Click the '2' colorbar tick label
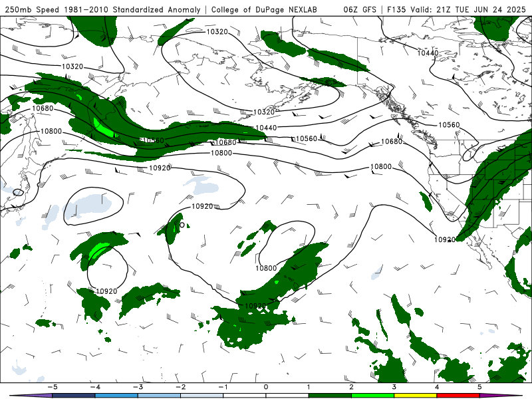This screenshot has height=399, width=532. pyautogui.click(x=352, y=387)
